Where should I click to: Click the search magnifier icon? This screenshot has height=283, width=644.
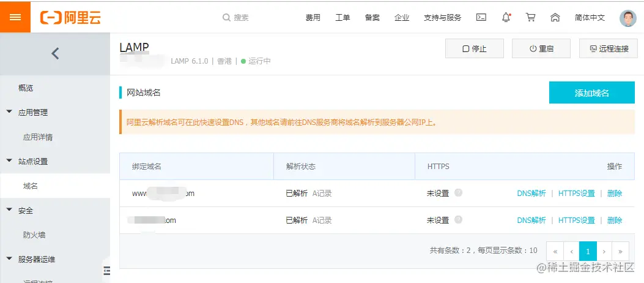pyautogui.click(x=226, y=18)
